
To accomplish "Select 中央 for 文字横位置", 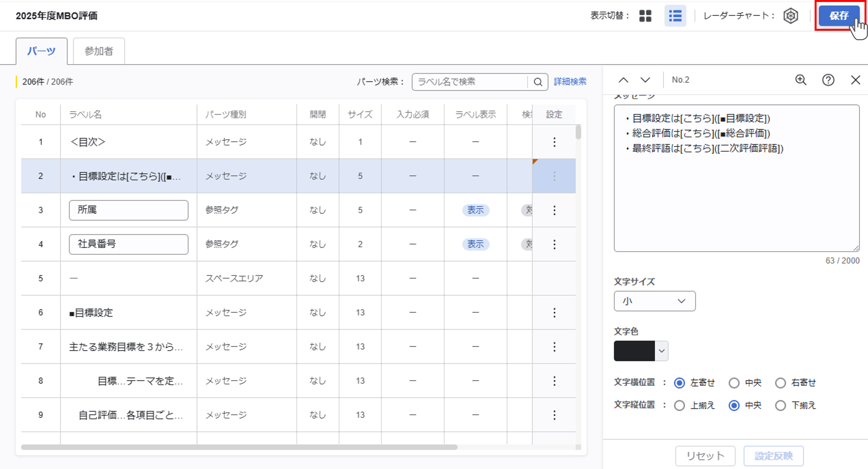I will (x=734, y=383).
